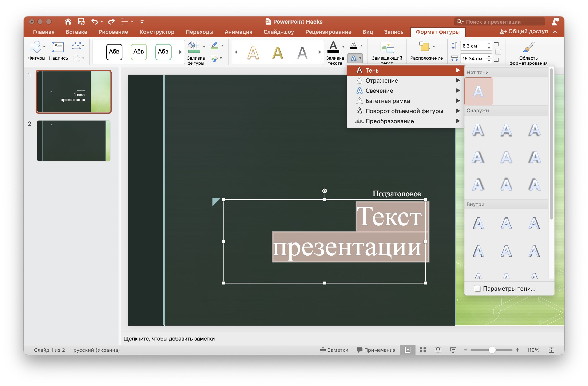
Task: Click the share user icon at top right
Action: 555,22
